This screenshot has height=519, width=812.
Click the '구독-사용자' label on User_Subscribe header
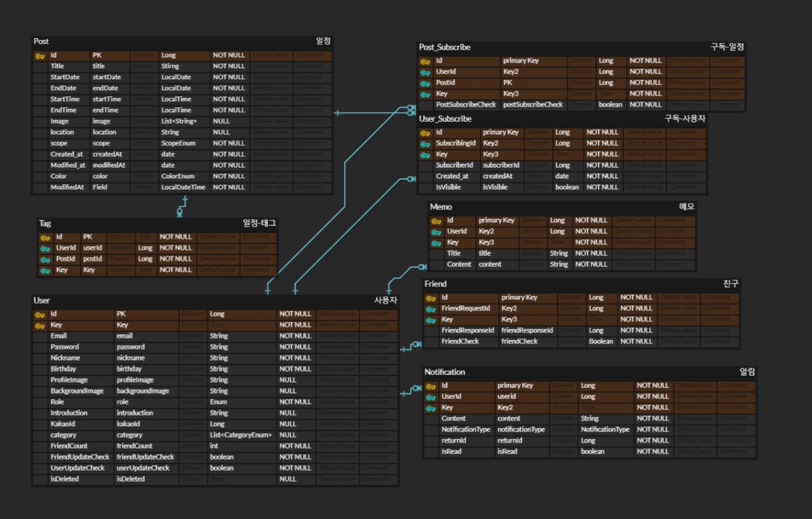685,118
